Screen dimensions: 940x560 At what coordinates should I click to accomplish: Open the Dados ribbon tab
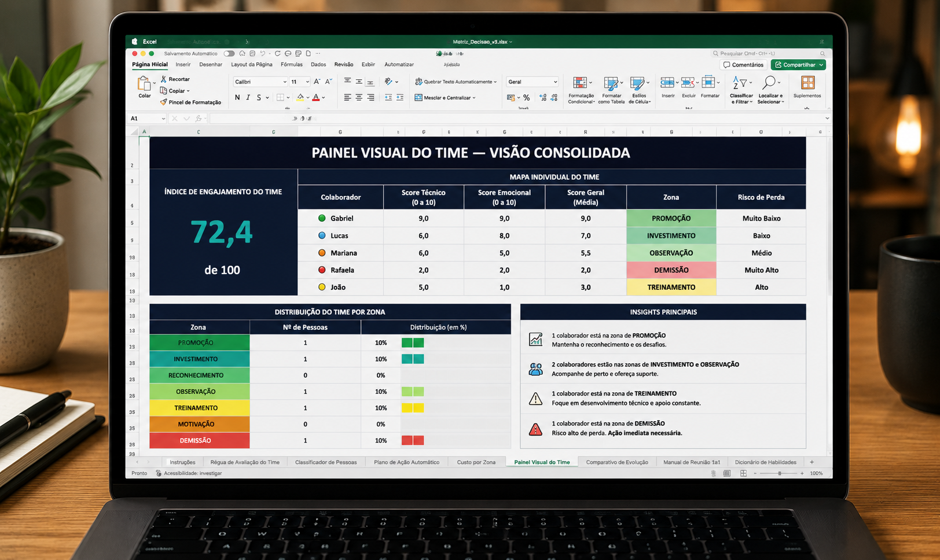[x=318, y=64]
